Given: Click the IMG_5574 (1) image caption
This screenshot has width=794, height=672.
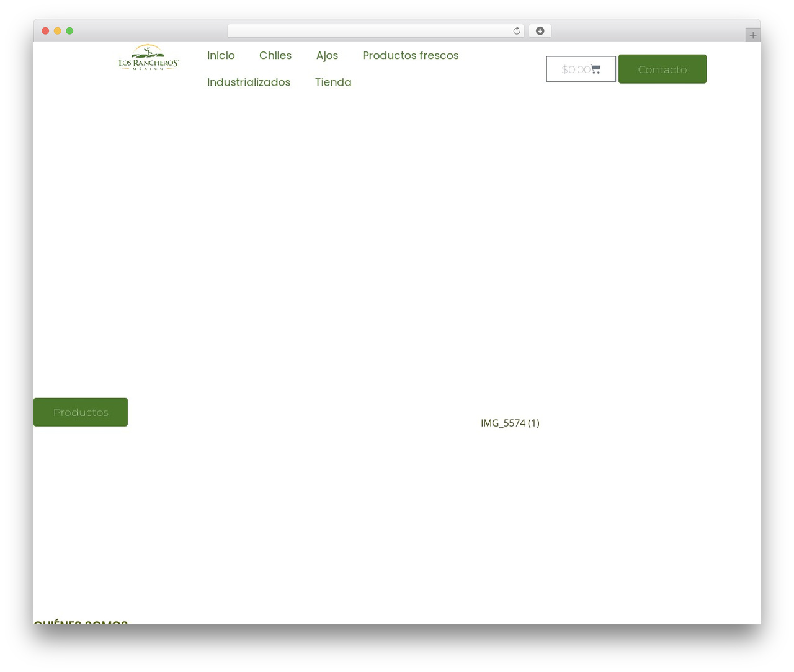Looking at the screenshot, I should (x=510, y=423).
